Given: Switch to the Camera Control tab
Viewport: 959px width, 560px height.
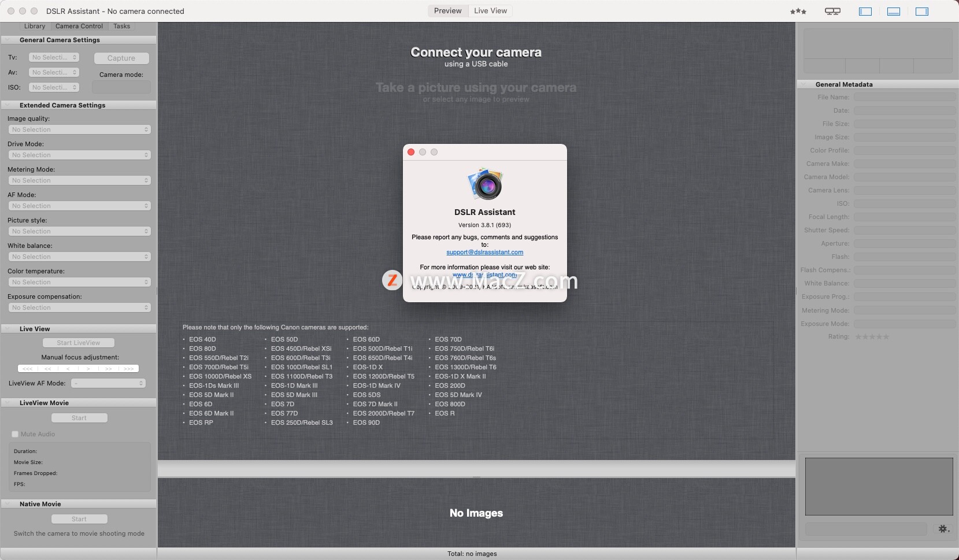Looking at the screenshot, I should (x=79, y=26).
